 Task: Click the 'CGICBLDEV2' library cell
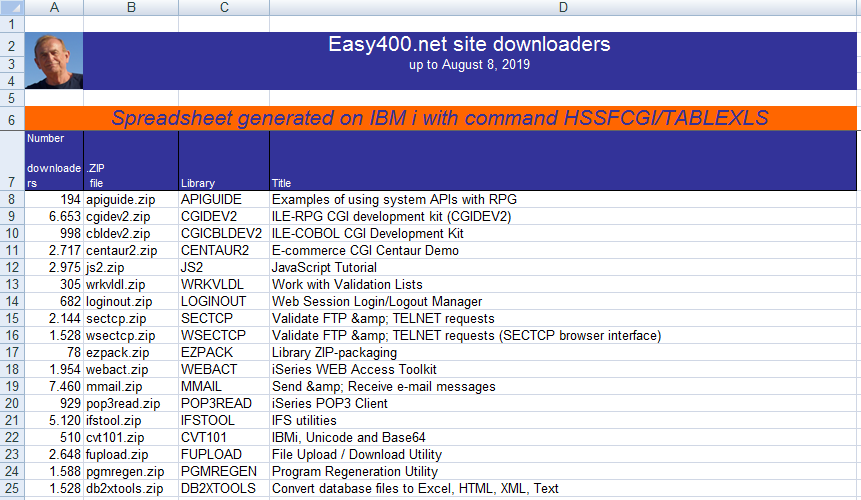[224, 233]
